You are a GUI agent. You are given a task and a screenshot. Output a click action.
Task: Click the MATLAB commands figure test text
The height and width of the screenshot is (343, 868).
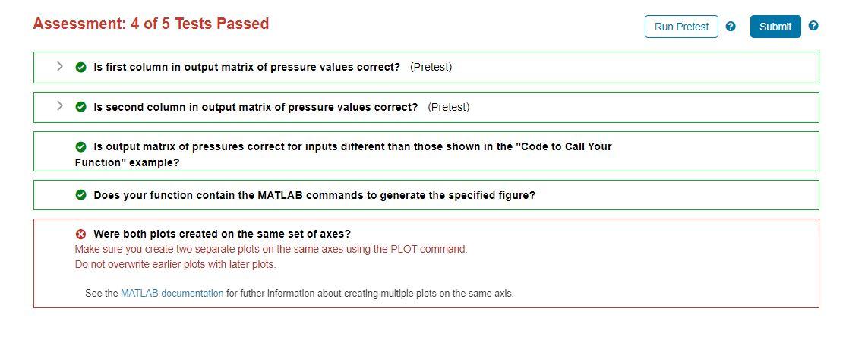click(314, 195)
